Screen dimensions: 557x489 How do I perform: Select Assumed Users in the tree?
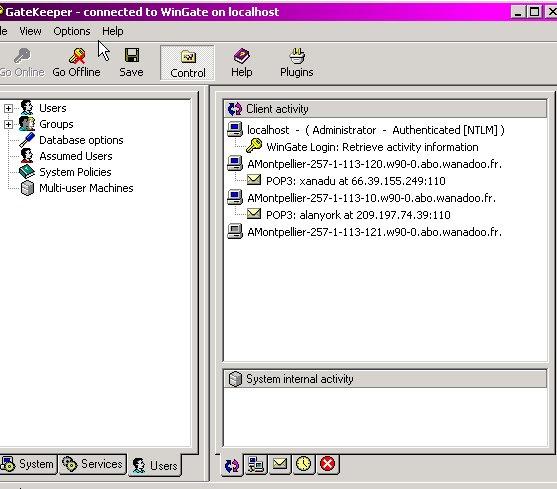(x=76, y=156)
